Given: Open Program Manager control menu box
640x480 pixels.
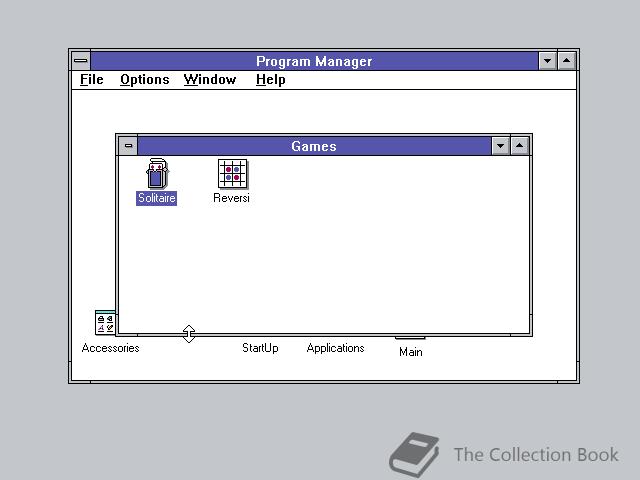Looking at the screenshot, I should 81,61.
